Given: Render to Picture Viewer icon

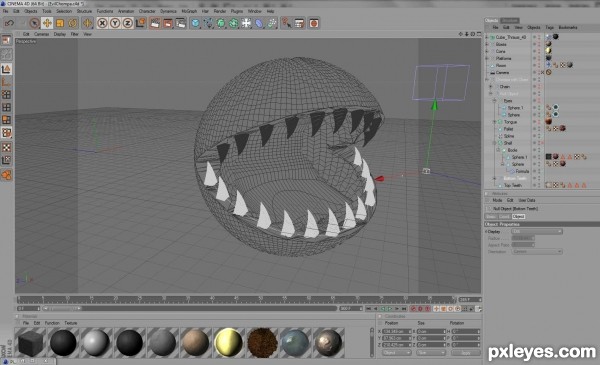Looking at the screenshot, I should point(168,23).
